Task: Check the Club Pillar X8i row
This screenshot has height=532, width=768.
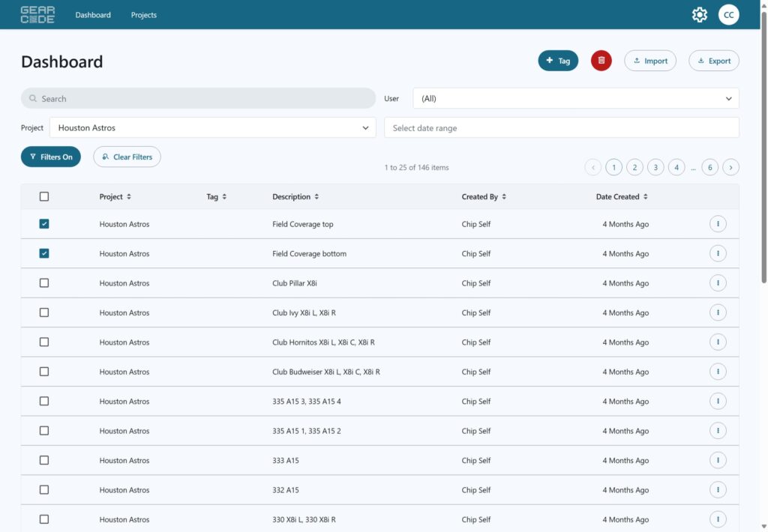Action: point(44,283)
